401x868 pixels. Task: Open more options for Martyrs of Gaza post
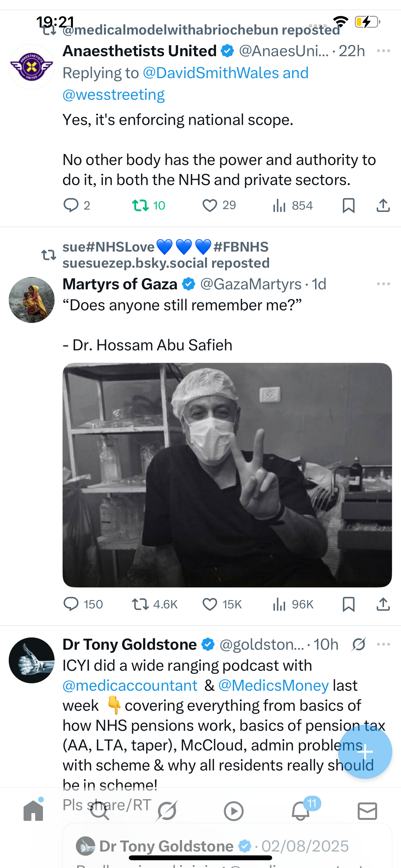click(x=383, y=284)
